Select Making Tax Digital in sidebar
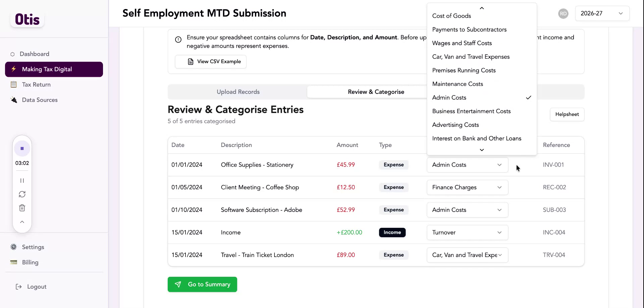This screenshot has width=644, height=308. pyautogui.click(x=54, y=69)
